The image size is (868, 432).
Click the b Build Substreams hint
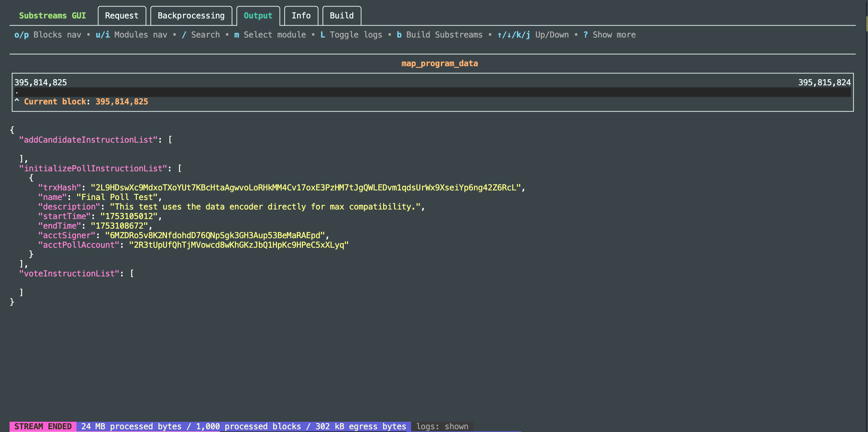tap(440, 35)
